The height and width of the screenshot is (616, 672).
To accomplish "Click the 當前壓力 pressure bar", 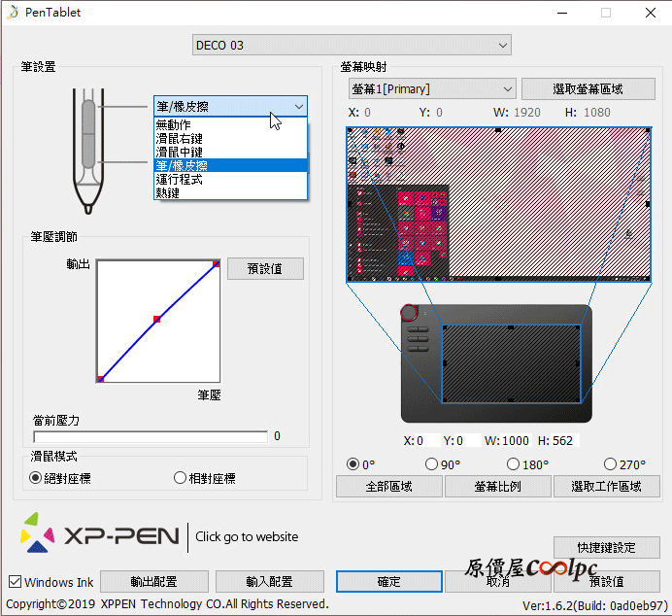I will (151, 436).
